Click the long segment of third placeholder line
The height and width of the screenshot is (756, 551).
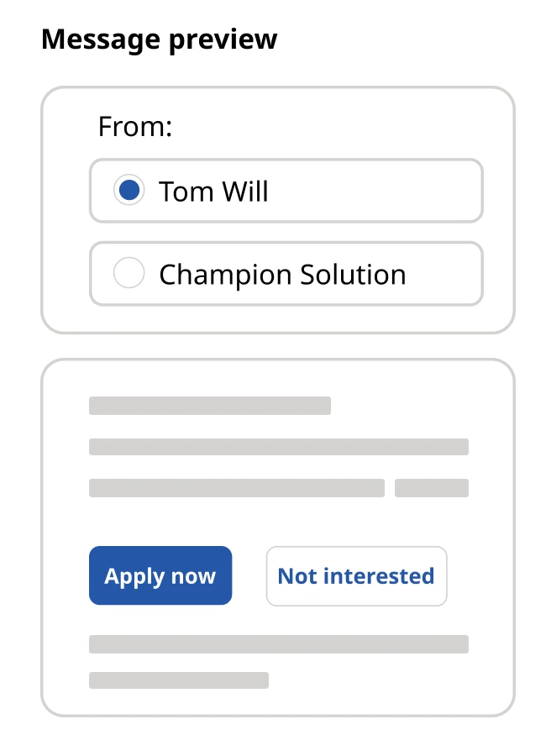[x=236, y=488]
